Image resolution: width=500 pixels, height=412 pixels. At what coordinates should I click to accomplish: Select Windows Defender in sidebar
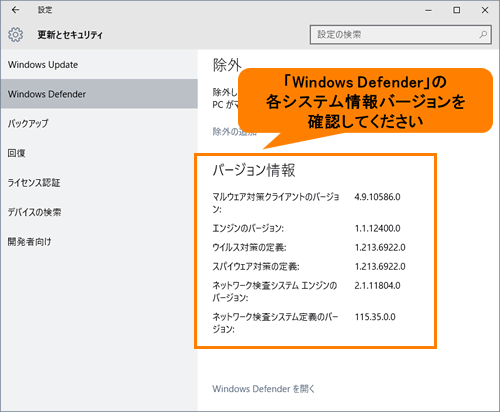99,94
